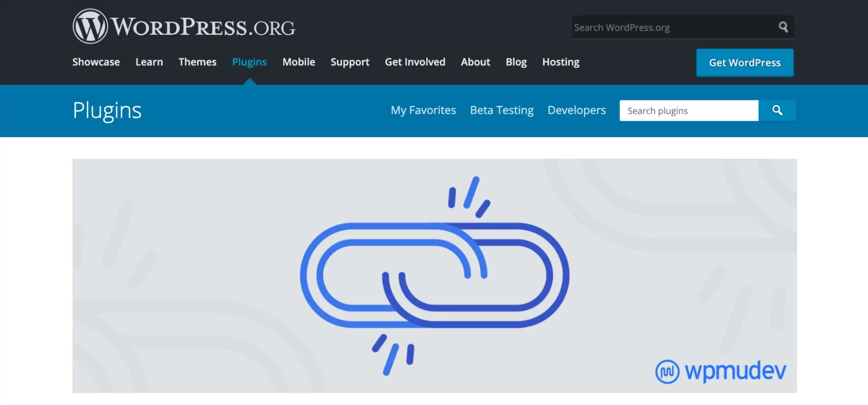Image resolution: width=868 pixels, height=405 pixels.
Task: Open the Get Involved page
Action: click(415, 62)
